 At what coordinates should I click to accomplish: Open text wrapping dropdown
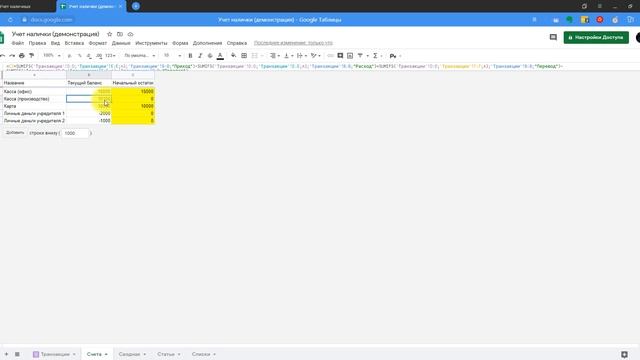click(302, 56)
